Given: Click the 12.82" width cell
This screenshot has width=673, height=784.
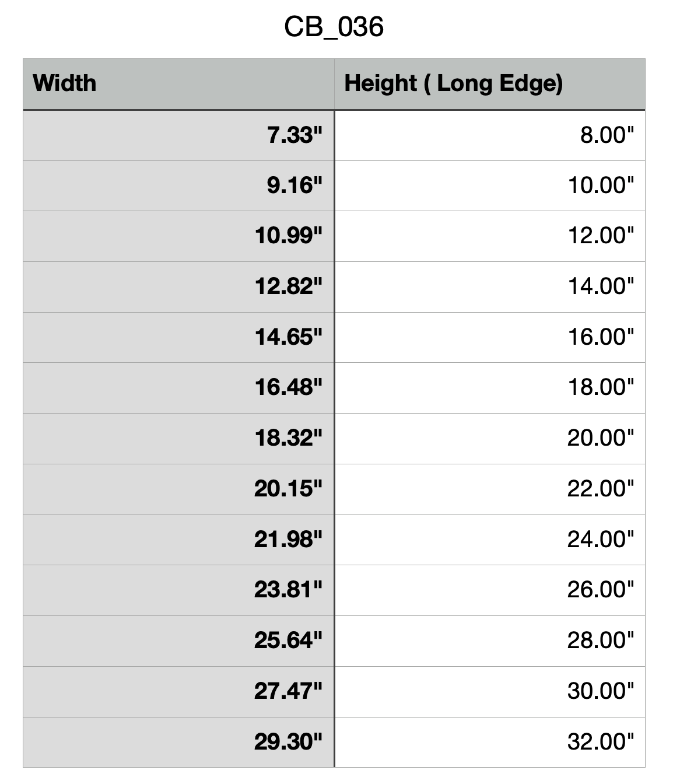Looking at the screenshot, I should pyautogui.click(x=289, y=286).
